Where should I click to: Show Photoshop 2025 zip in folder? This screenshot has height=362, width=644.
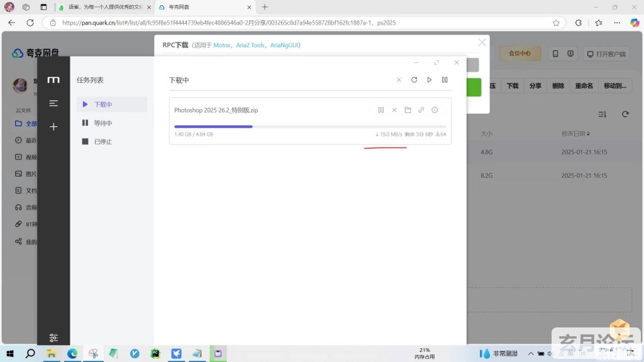(408, 110)
